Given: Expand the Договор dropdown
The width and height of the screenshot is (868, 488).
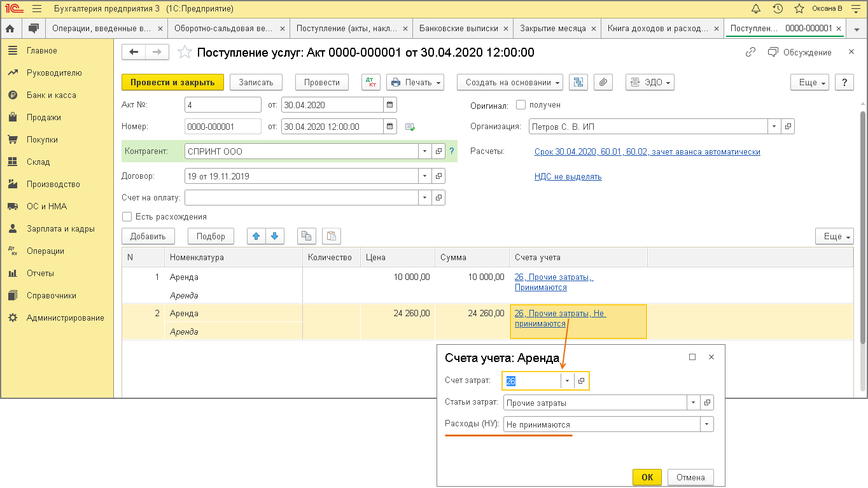Looking at the screenshot, I should point(425,176).
